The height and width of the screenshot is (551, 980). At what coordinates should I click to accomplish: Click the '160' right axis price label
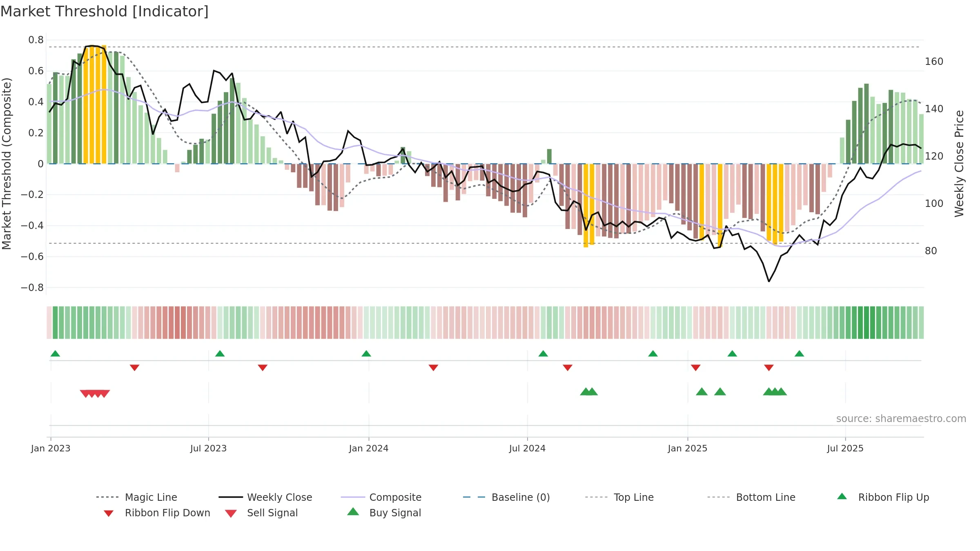pyautogui.click(x=934, y=62)
